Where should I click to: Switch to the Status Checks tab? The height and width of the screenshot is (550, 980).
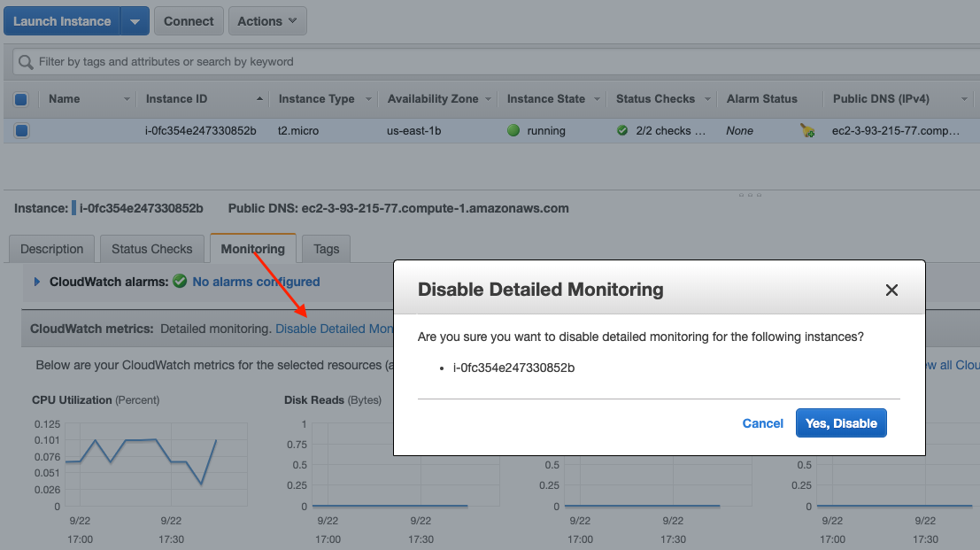(x=151, y=249)
